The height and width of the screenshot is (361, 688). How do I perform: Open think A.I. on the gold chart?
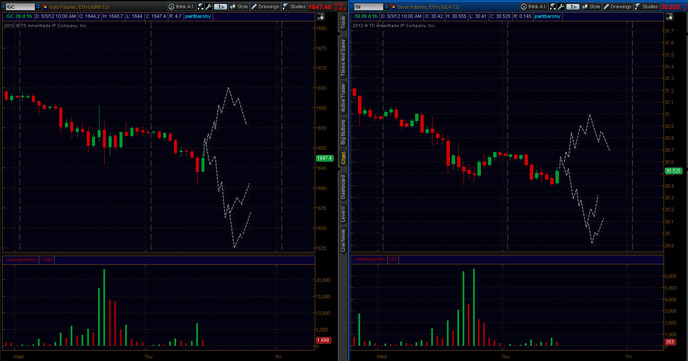[x=181, y=7]
